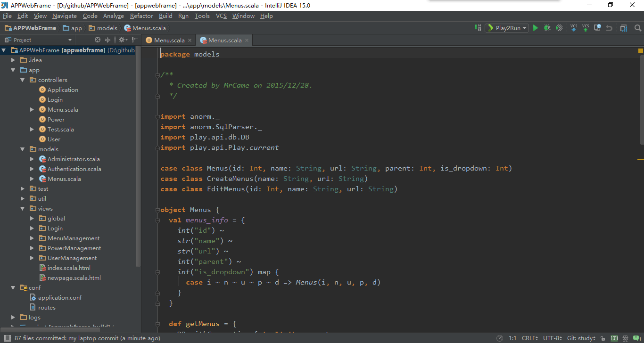Screen dimensions: 644x343
Task: Fold the val menus_info block
Action: (158, 220)
